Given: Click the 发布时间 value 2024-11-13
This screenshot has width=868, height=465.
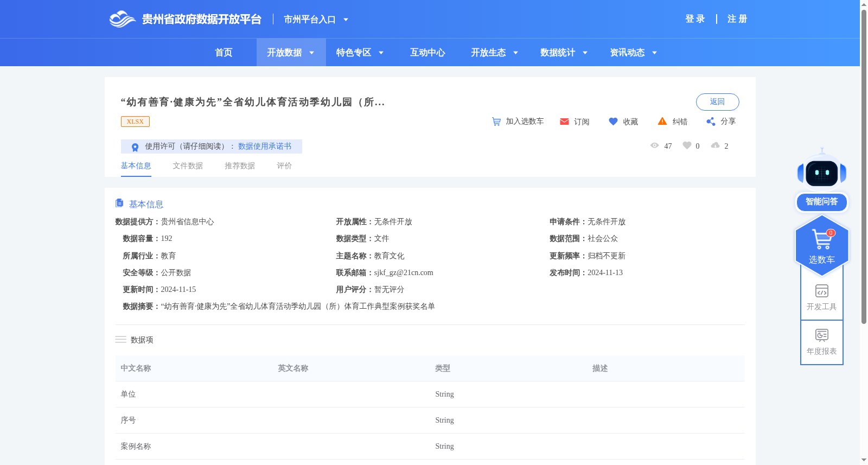Looking at the screenshot, I should (605, 273).
